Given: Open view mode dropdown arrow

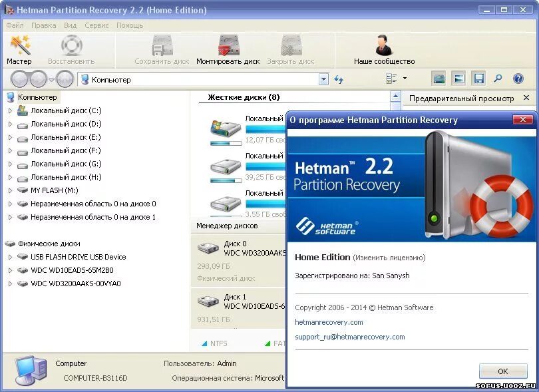Looking at the screenshot, I should [x=405, y=79].
